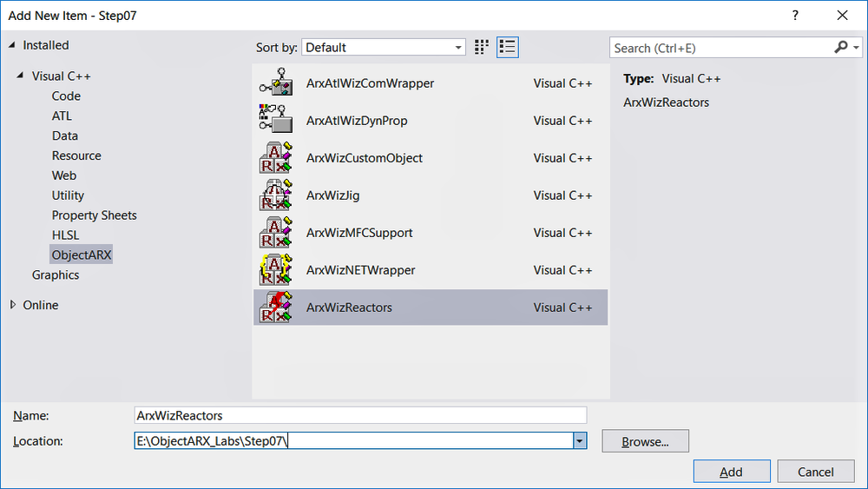Collapse the Installed tree node

coord(11,45)
